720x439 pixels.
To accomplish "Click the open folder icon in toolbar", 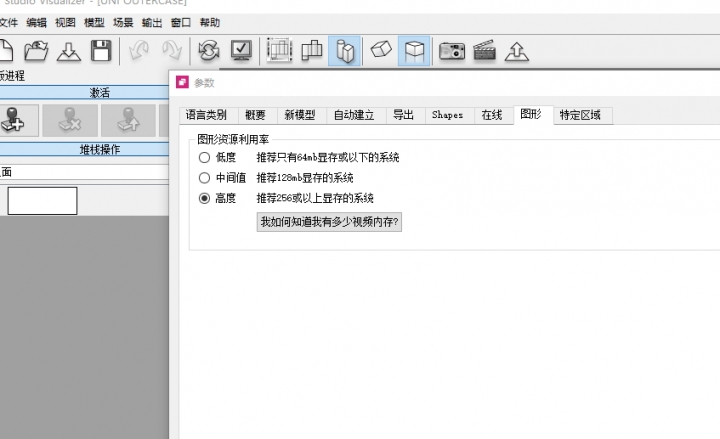I will tap(37, 50).
